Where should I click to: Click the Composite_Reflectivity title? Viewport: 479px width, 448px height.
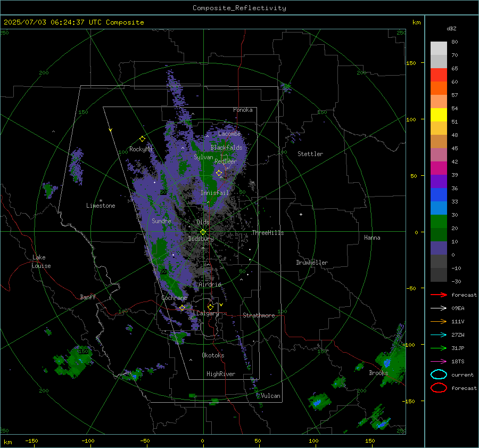[x=240, y=8]
